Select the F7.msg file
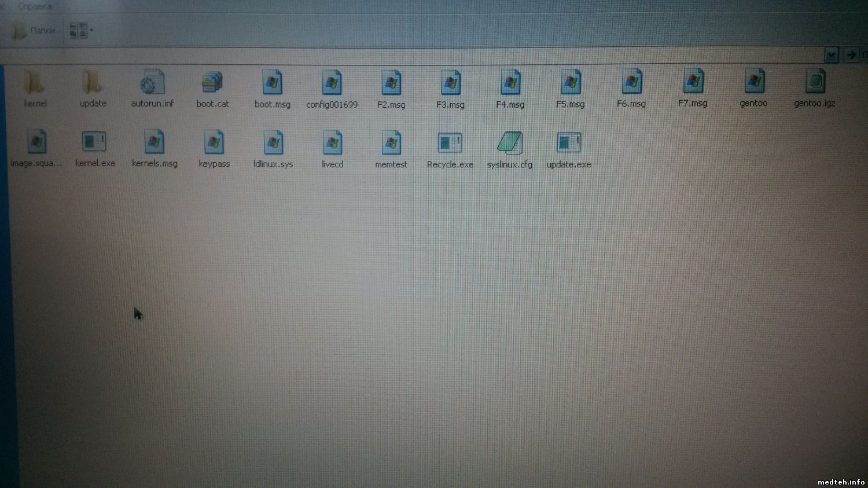The width and height of the screenshot is (868, 488). tap(693, 83)
